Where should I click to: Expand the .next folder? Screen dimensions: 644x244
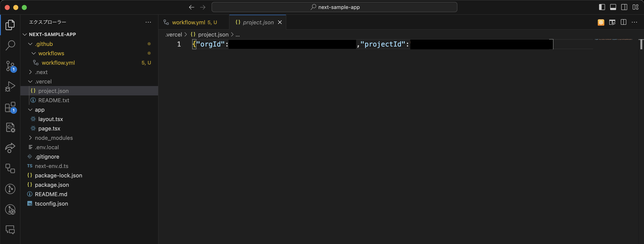41,72
